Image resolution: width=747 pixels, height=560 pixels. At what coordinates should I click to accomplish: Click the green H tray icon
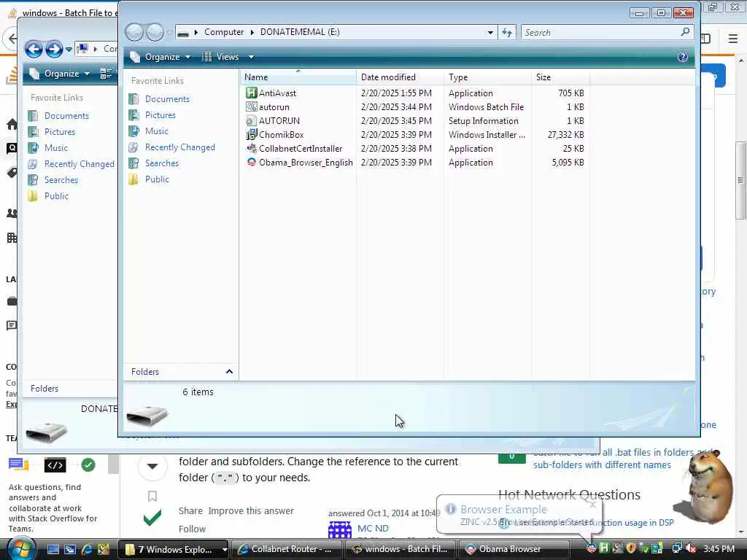click(604, 548)
